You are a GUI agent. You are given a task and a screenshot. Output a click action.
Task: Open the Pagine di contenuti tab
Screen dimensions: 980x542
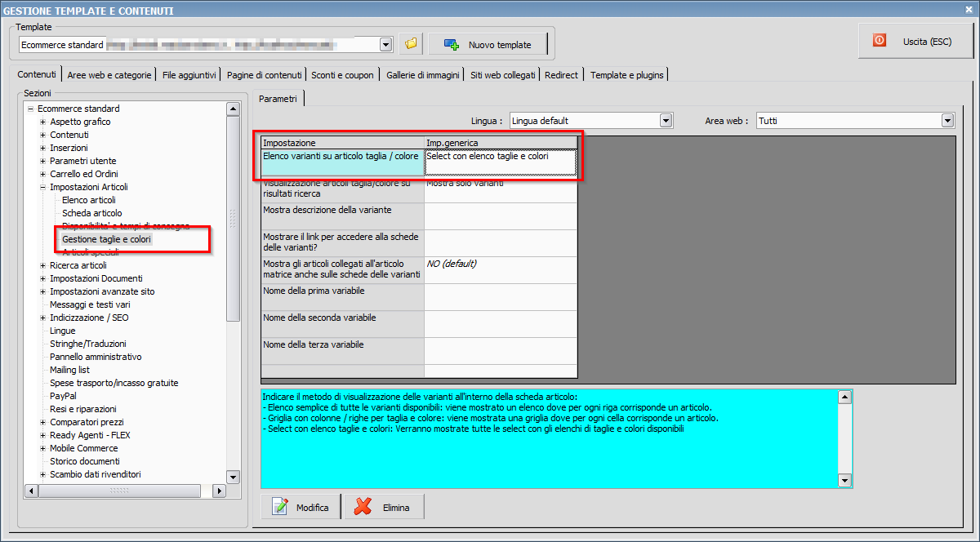click(x=264, y=74)
